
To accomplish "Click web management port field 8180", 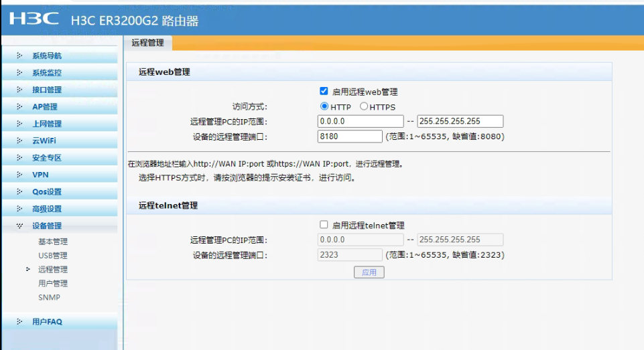I will pyautogui.click(x=350, y=137).
